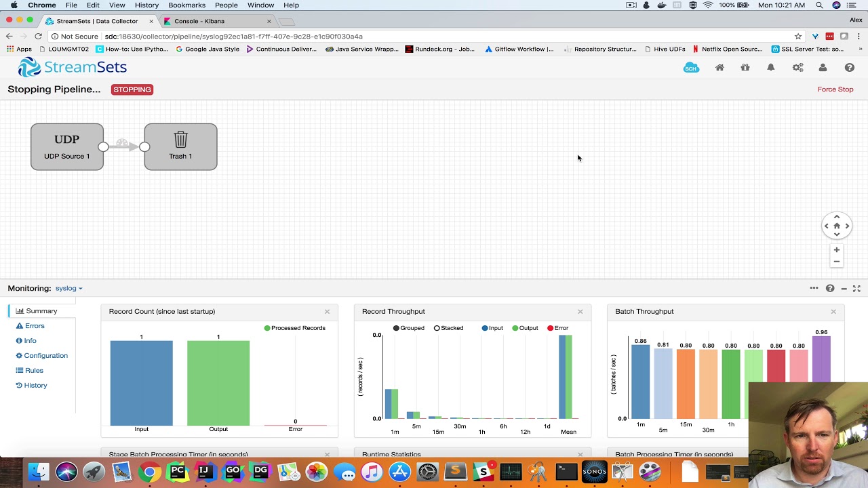Select the Grouped chart option
The width and height of the screenshot is (868, 488).
tap(408, 328)
